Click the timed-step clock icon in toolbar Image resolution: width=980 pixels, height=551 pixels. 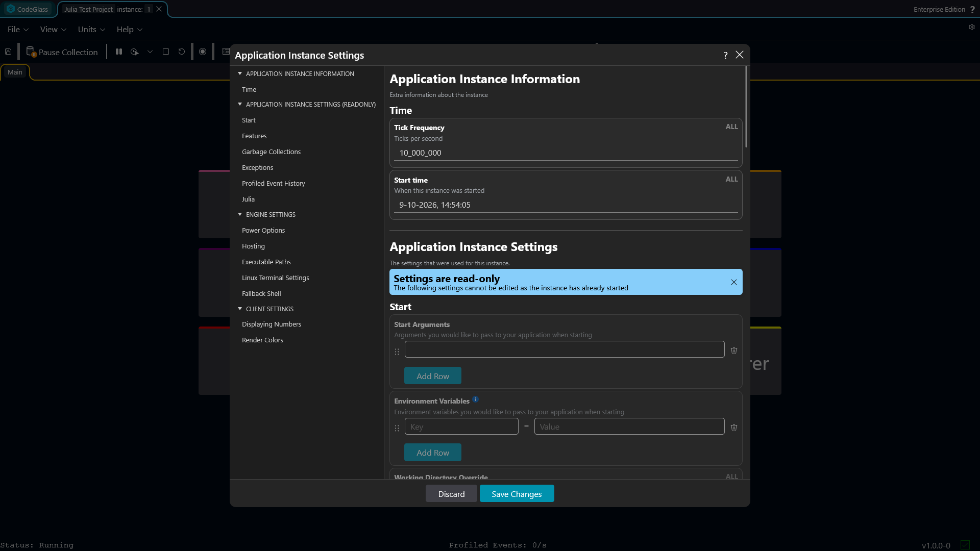[135, 52]
